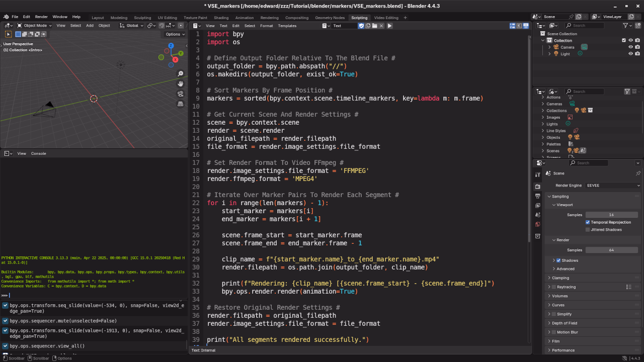The height and width of the screenshot is (362, 644).
Task: Click the pan hand icon in the viewport
Action: [x=181, y=84]
